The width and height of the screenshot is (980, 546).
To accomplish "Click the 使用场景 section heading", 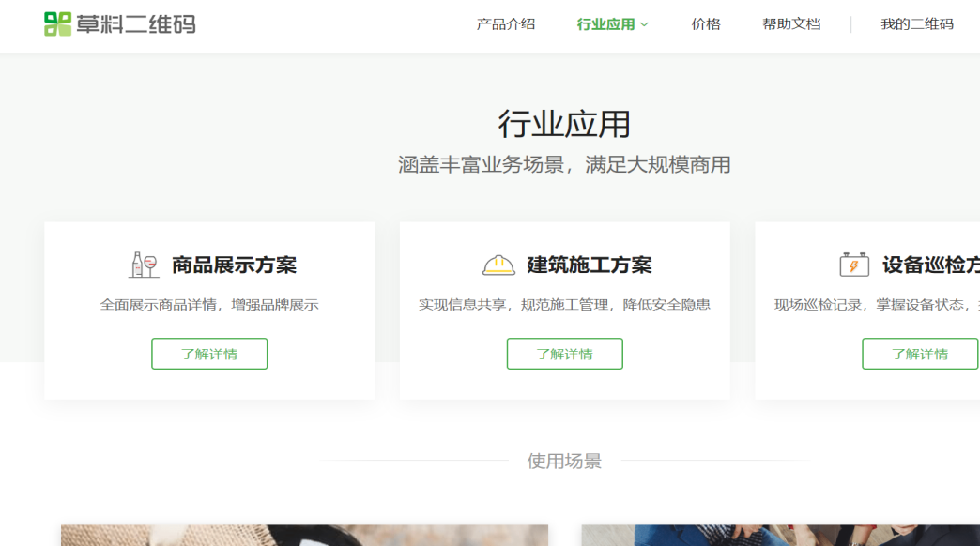I will [x=564, y=461].
